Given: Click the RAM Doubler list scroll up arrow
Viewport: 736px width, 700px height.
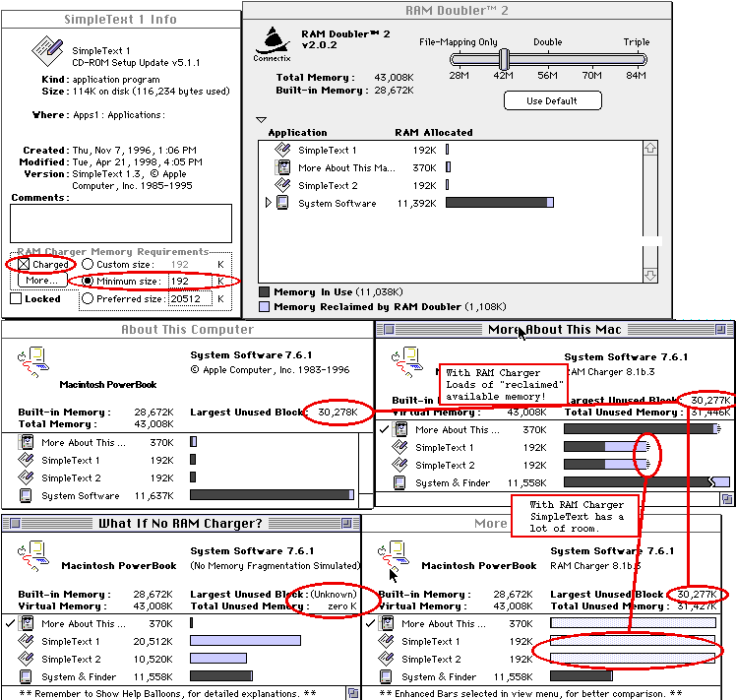Looking at the screenshot, I should [x=650, y=149].
